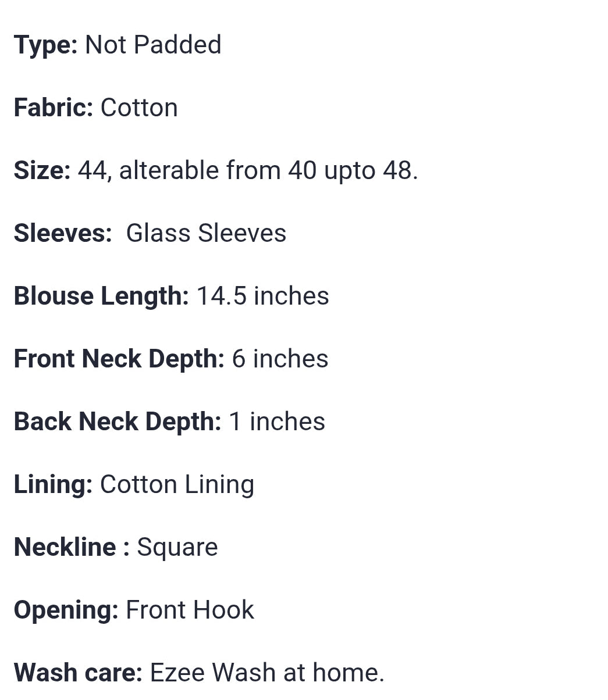
Task: Click the "Fabric:" label
Action: 53,108
